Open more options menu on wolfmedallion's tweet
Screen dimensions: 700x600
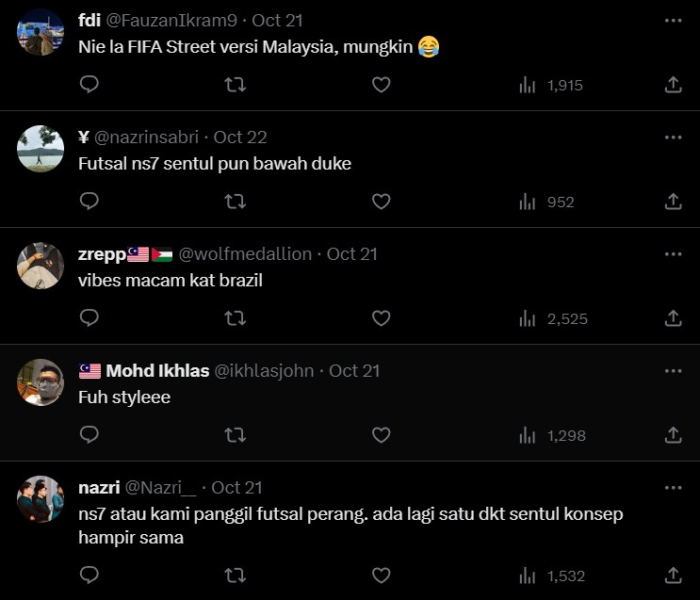tap(673, 254)
